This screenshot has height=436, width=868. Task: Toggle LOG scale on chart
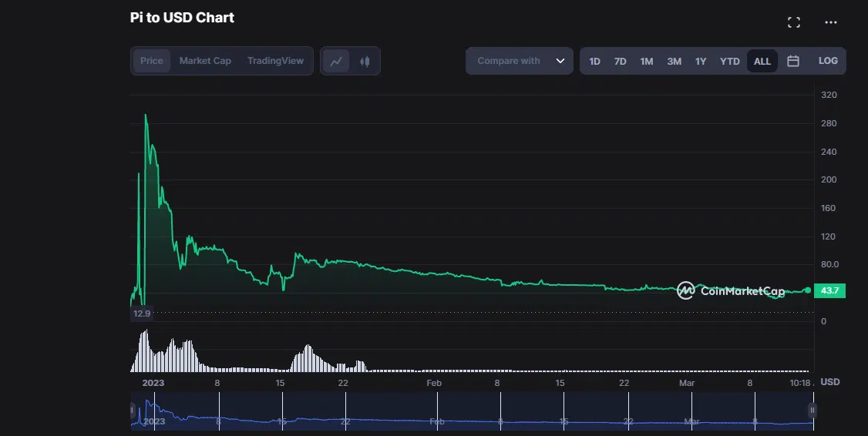828,61
